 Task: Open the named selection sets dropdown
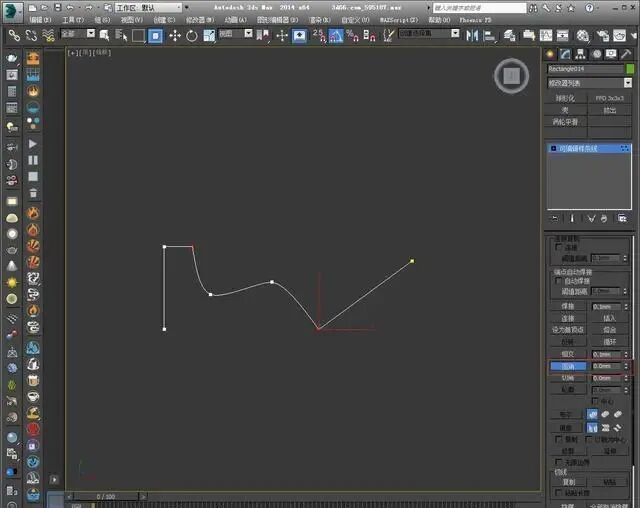pyautogui.click(x=429, y=34)
